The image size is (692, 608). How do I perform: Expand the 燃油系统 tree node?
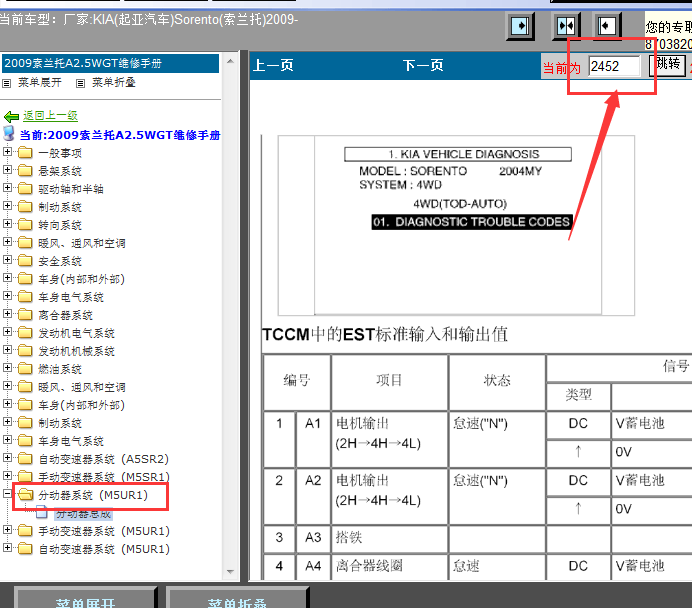pos(7,368)
